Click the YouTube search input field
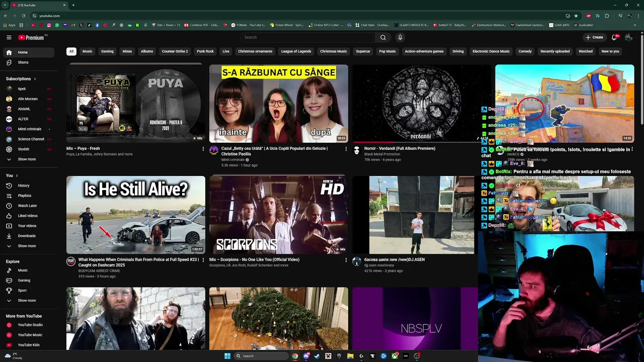This screenshot has width=644, height=362. [308, 37]
